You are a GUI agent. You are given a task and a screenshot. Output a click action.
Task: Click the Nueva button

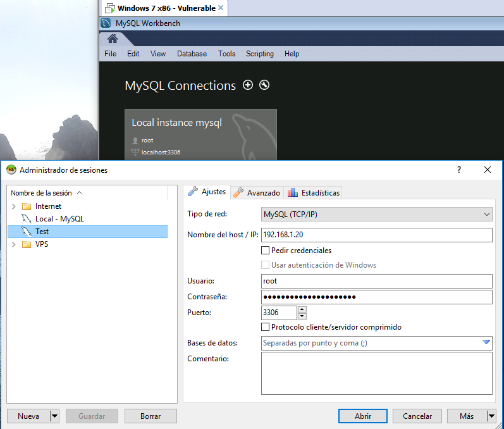click(28, 416)
